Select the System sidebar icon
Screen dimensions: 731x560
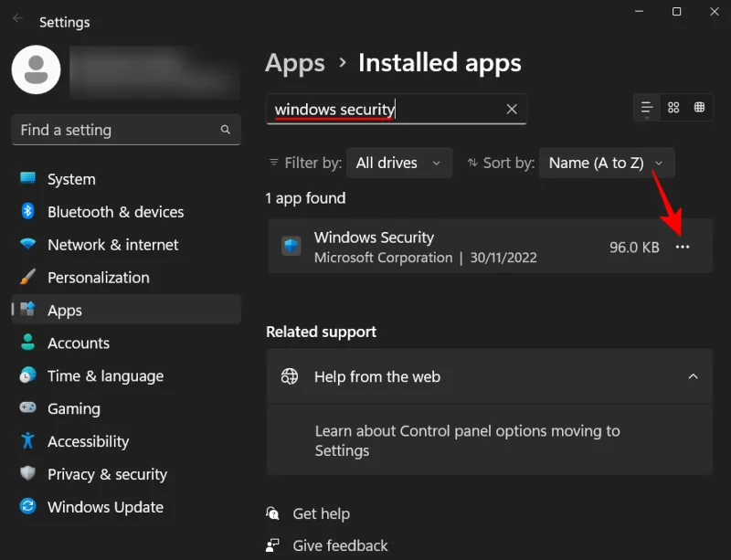28,179
